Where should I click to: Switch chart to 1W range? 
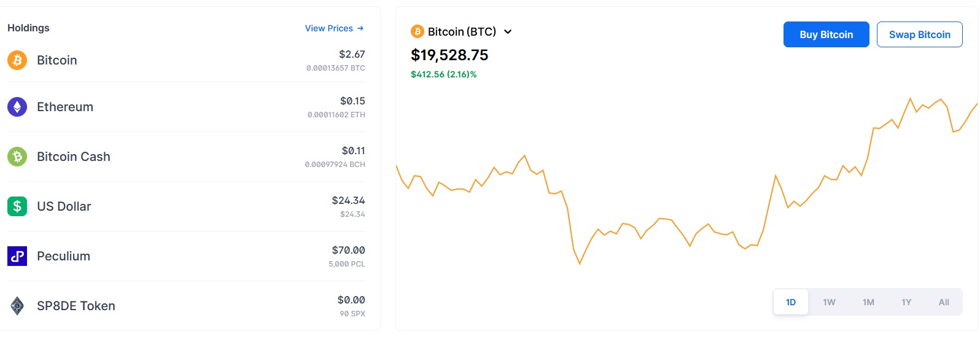829,302
